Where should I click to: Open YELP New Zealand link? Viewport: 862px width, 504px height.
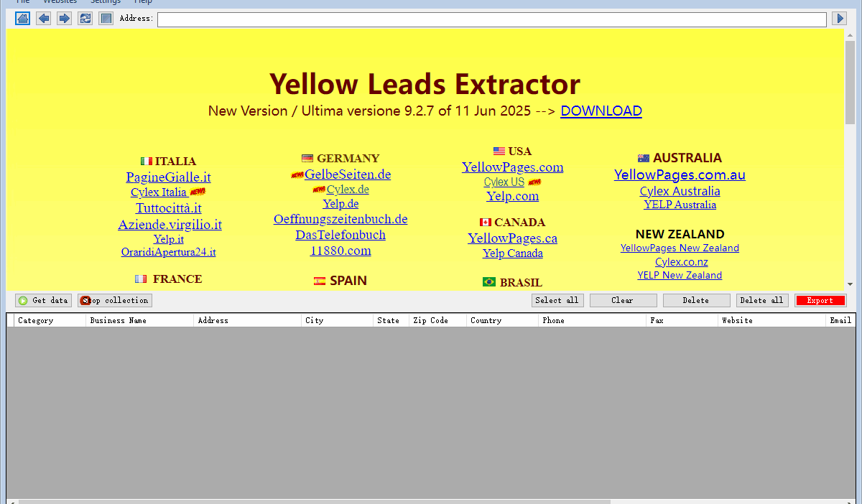point(680,275)
